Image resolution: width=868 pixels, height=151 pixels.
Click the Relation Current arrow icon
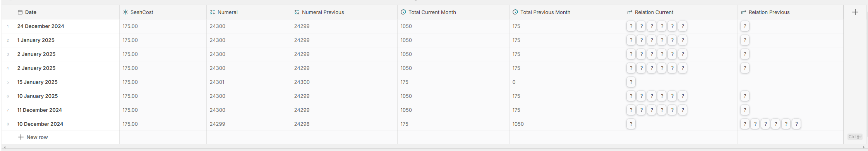point(630,12)
